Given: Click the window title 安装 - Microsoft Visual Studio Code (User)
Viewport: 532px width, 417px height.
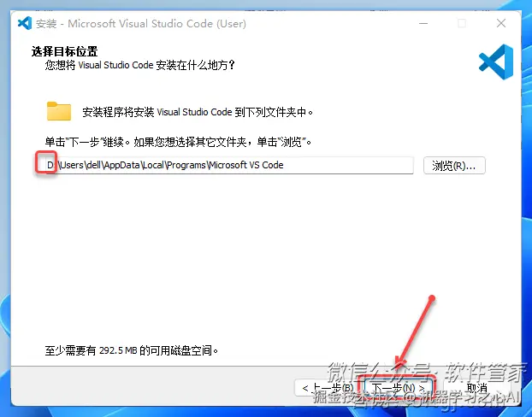Looking at the screenshot, I should pos(141,23).
